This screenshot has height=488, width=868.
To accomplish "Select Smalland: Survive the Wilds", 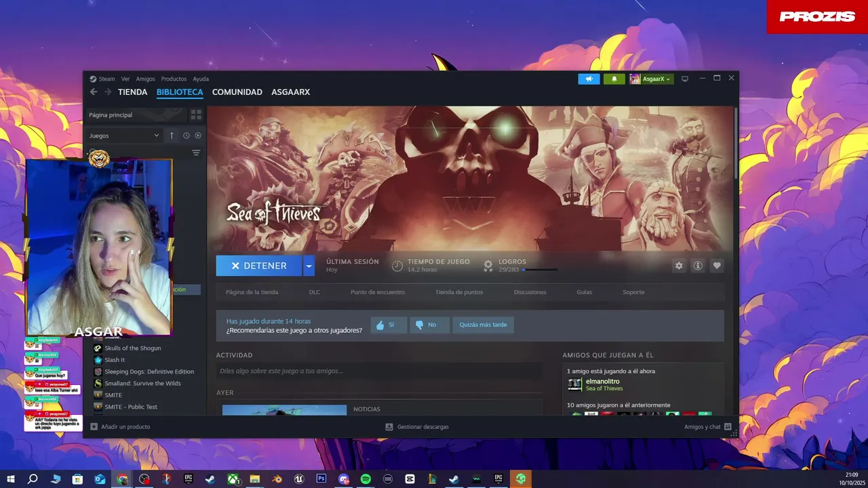I will point(142,383).
